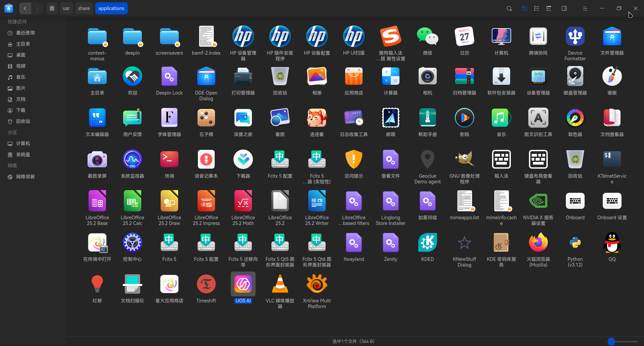
Task: Select the Timeshift app icon
Action: point(206,284)
